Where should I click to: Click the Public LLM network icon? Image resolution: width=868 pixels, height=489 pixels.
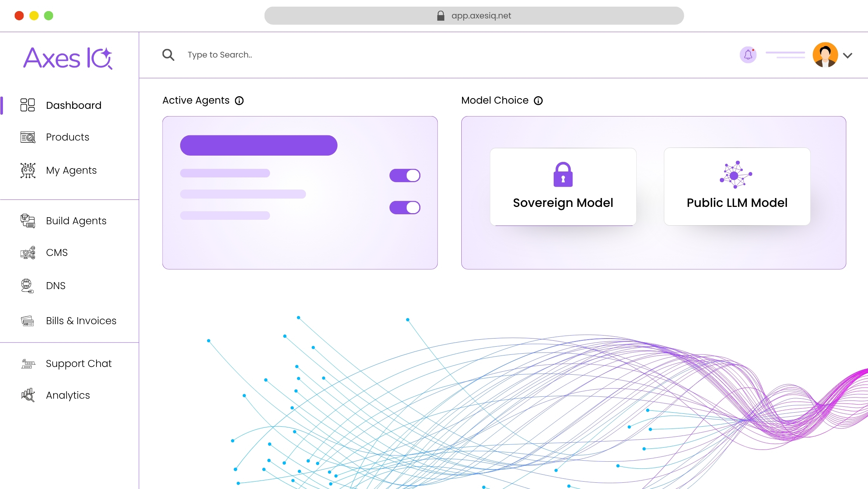(736, 174)
